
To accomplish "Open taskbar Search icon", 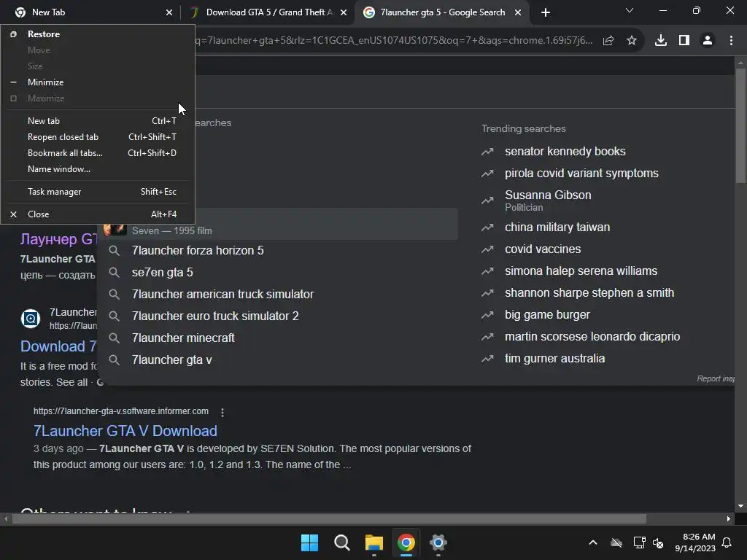I will 341,542.
